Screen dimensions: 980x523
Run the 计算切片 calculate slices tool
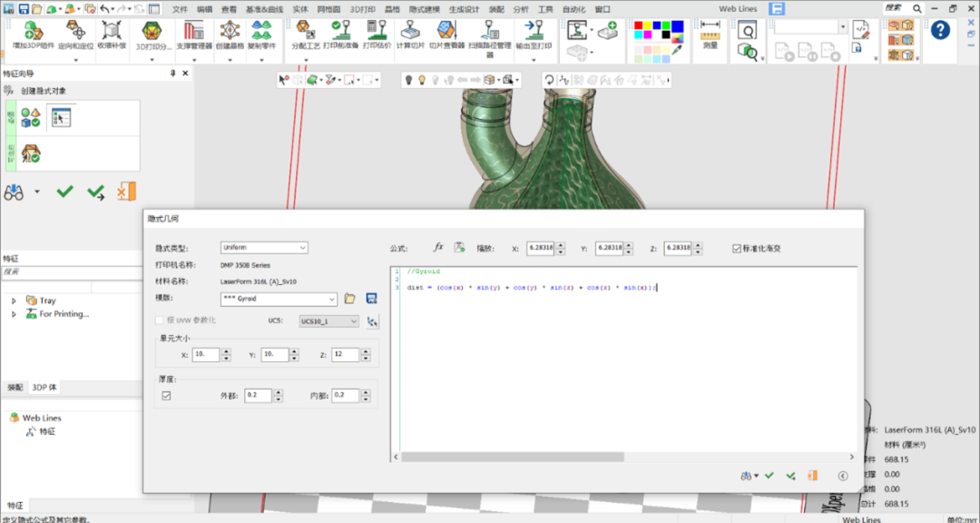point(410,30)
